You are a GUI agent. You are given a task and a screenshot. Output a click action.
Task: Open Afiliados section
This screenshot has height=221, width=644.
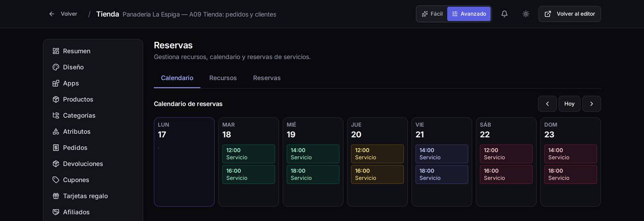tap(93, 212)
